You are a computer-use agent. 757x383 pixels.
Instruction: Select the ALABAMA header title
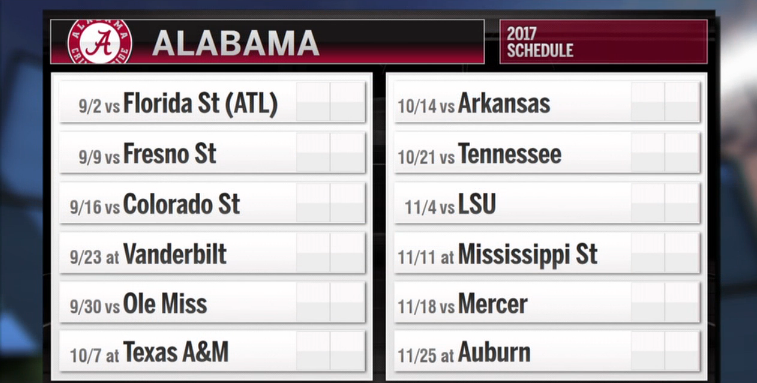(236, 43)
